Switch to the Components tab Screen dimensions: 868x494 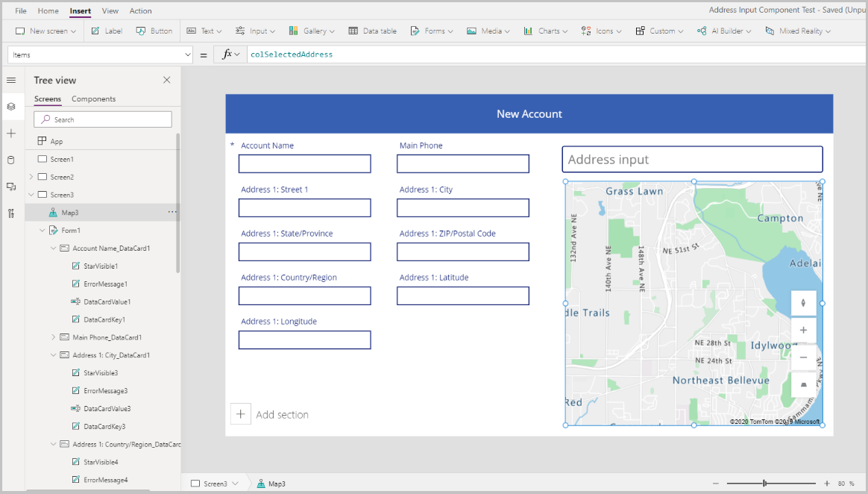(x=93, y=99)
